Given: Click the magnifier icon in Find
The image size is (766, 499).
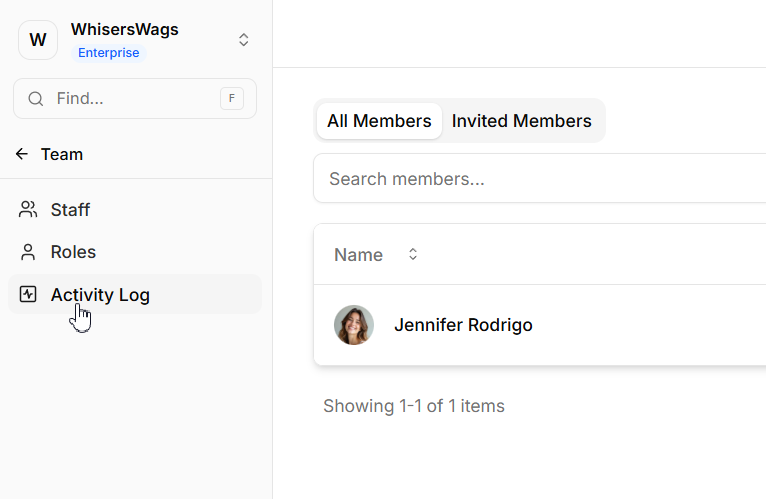Looking at the screenshot, I should (36, 99).
